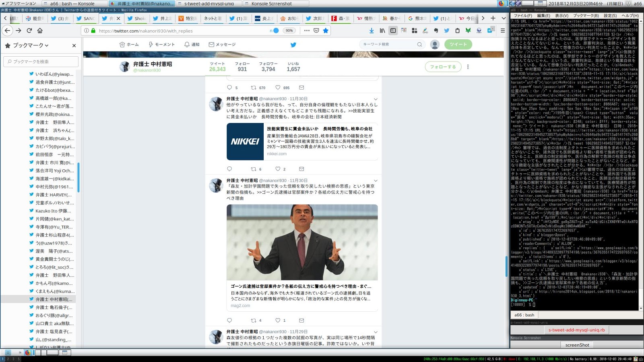Screen dimensions: 644x362
Task: Click the Twitter extension icon in Firefox toolbar
Action: tap(446, 31)
